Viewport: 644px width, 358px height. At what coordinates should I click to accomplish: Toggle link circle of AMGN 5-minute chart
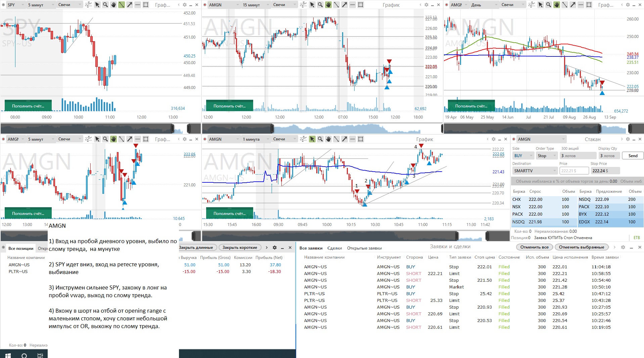point(3,139)
